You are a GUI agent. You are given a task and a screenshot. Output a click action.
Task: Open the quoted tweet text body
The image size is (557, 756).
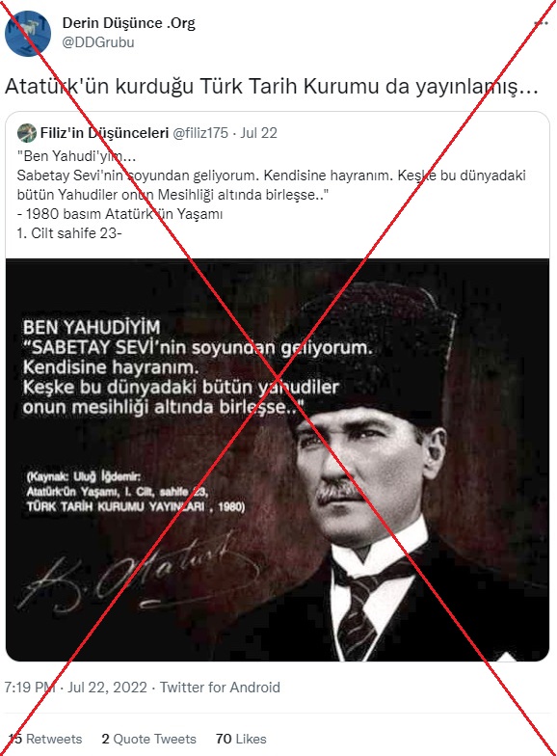pyautogui.click(x=271, y=195)
